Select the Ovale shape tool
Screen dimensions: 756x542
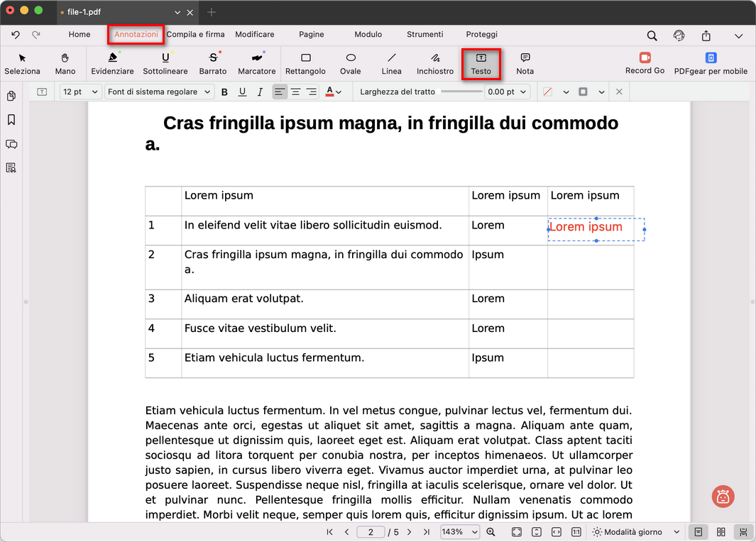point(351,63)
